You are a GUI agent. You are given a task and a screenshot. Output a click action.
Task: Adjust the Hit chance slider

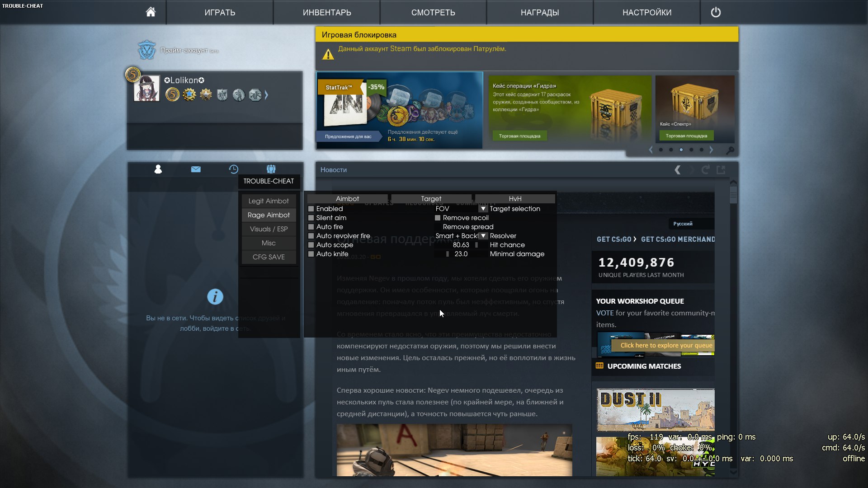pos(461,245)
